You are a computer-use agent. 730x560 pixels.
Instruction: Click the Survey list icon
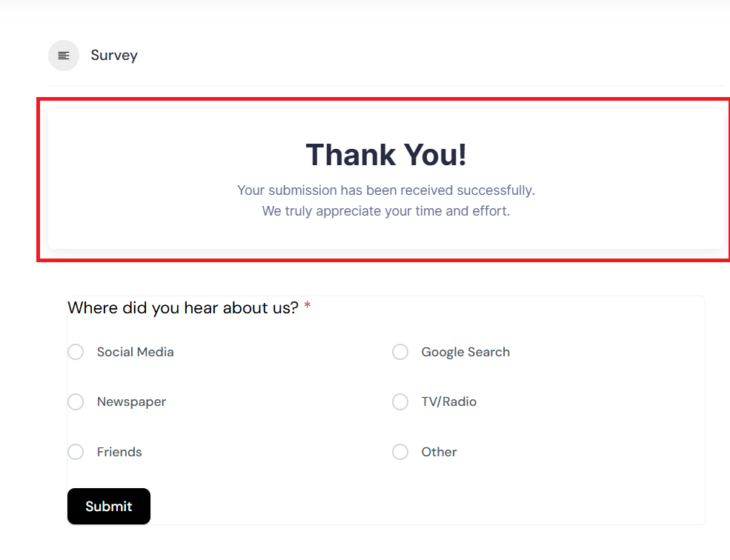coord(64,56)
